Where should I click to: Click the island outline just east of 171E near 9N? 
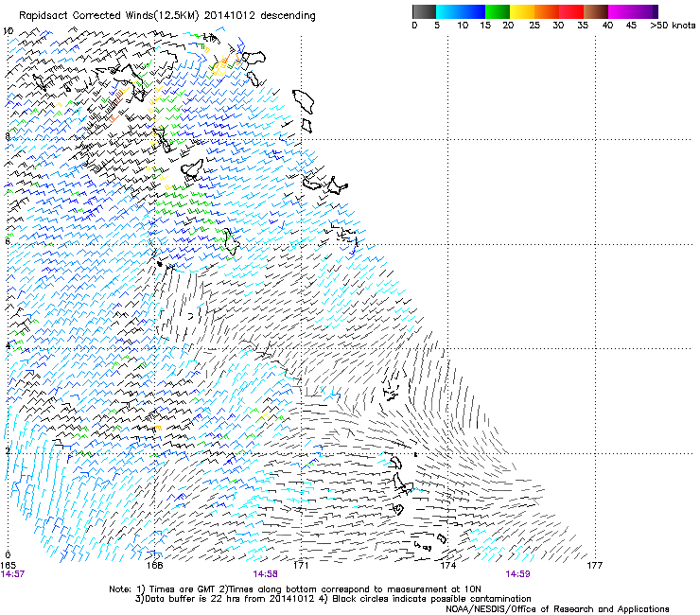(x=304, y=101)
